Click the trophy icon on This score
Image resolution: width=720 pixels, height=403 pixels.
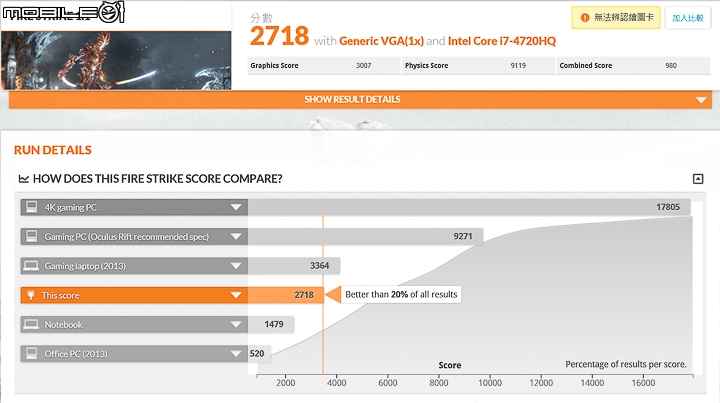(x=31, y=295)
